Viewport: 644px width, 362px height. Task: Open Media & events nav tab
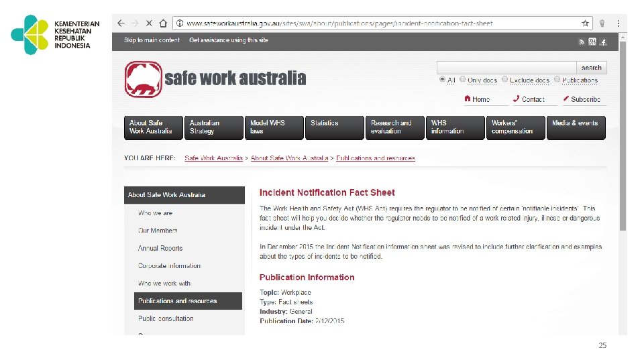click(x=576, y=127)
